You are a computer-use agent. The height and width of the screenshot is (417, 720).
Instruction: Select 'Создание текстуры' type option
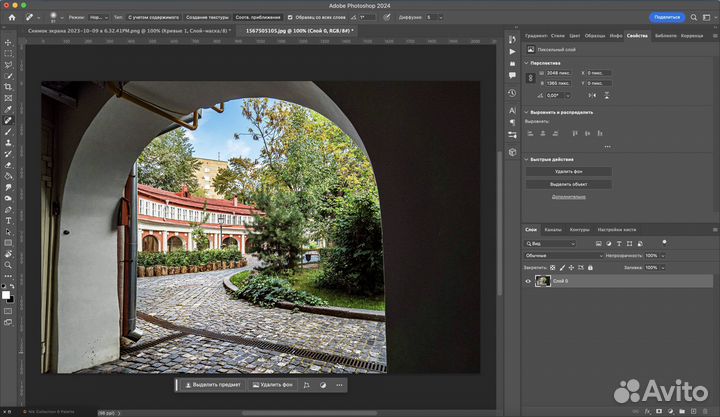pyautogui.click(x=207, y=17)
